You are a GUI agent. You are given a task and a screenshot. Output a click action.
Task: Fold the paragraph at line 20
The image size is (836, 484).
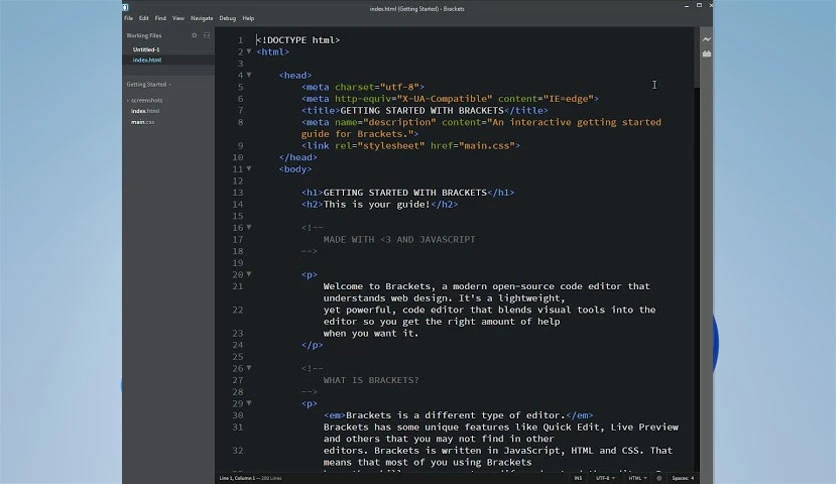tap(249, 274)
